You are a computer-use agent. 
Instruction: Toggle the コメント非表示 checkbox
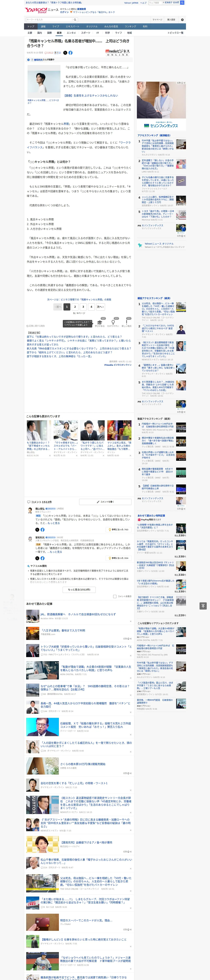point(115,596)
